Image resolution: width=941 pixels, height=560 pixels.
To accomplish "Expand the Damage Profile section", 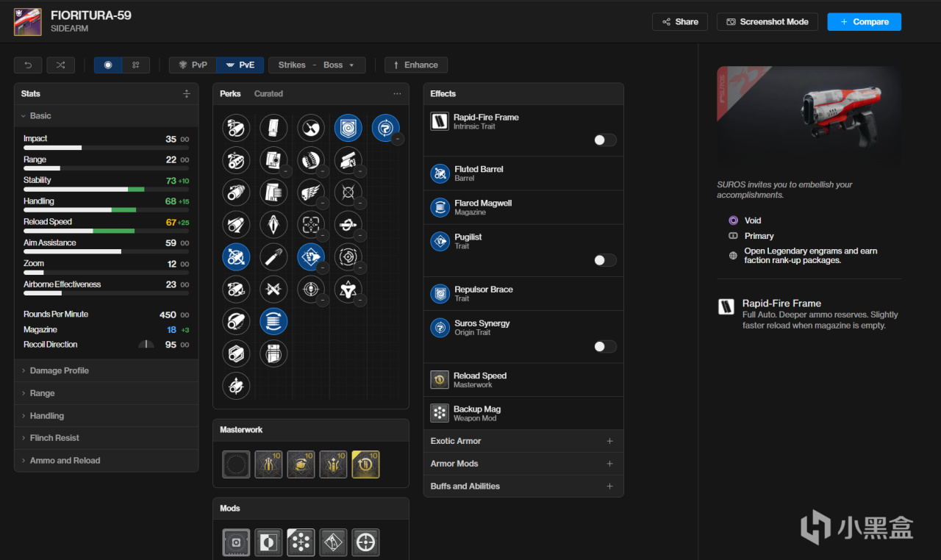I will point(107,370).
